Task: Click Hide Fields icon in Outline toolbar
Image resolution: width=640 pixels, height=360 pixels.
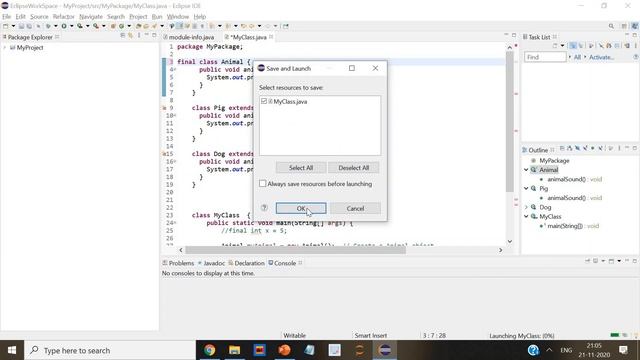Action: point(577,149)
